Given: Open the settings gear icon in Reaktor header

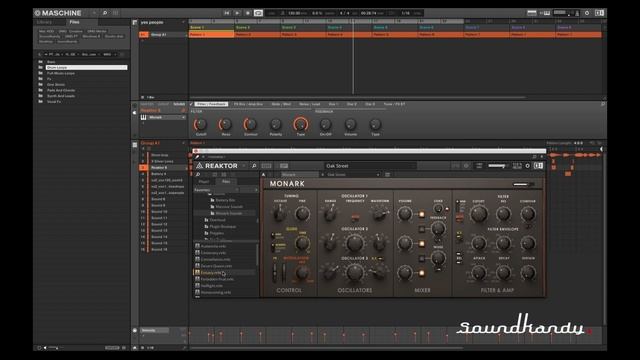Looking at the screenshot, I should click(527, 166).
